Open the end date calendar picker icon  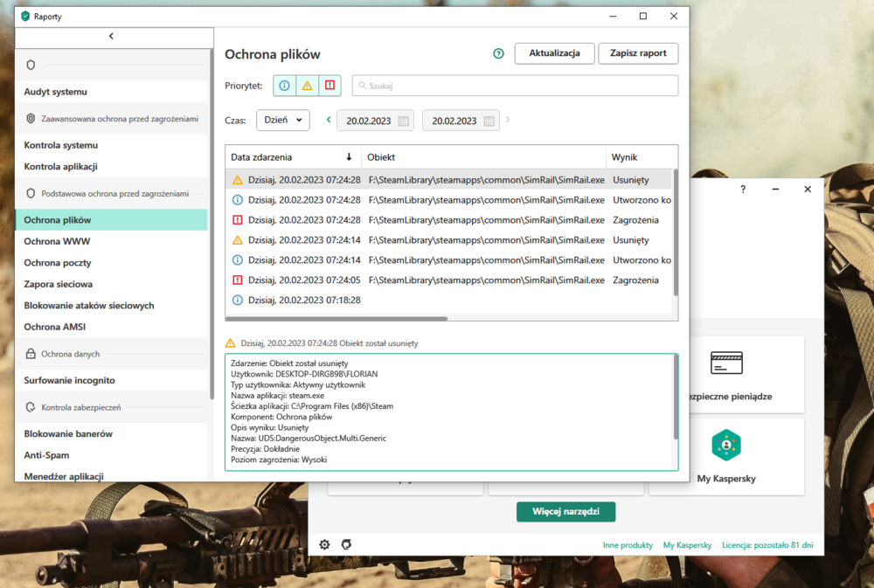click(489, 121)
